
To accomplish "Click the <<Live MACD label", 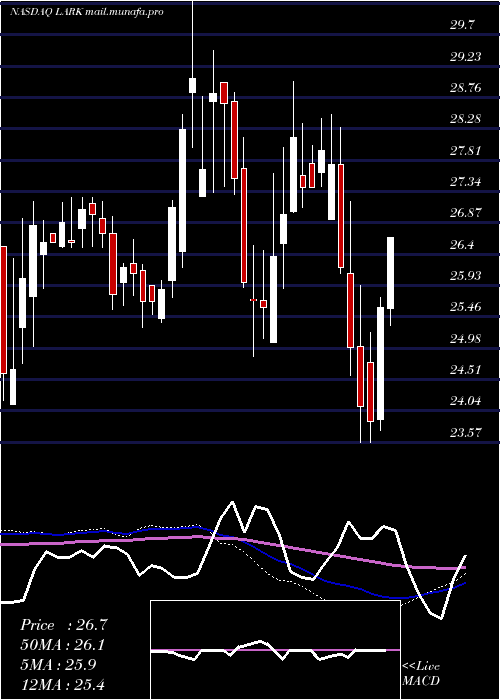I will [421, 673].
